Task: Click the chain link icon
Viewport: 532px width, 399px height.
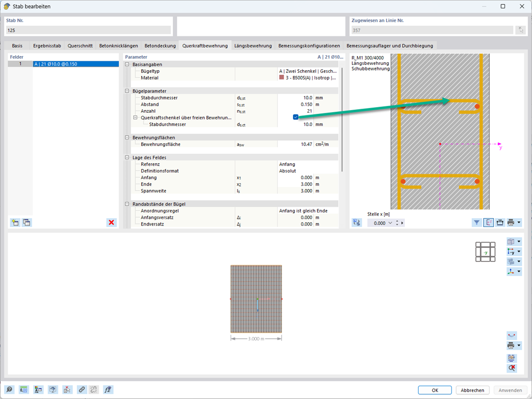Action: pyautogui.click(x=82, y=390)
